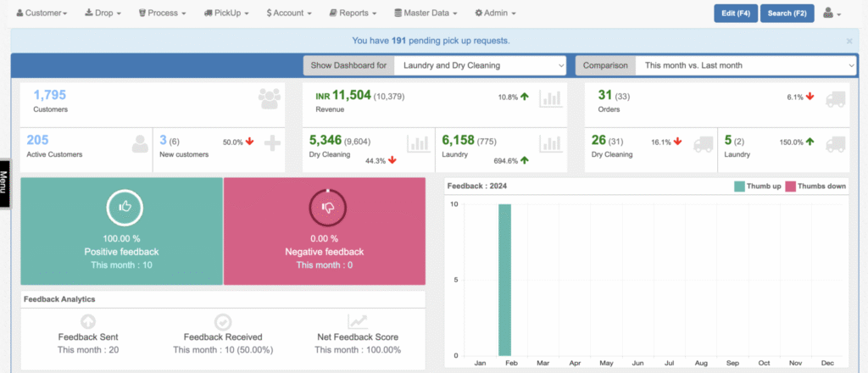The width and height of the screenshot is (868, 373).
Task: Open the Master Data menu
Action: tap(426, 14)
